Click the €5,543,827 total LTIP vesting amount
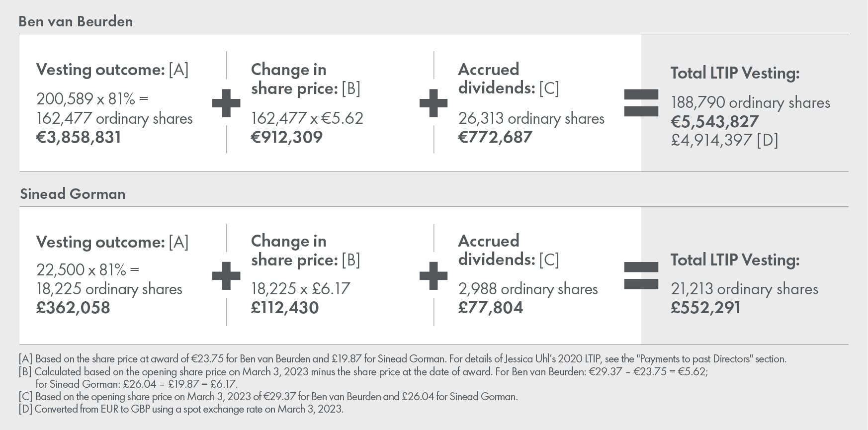The image size is (868, 430). coord(715,122)
